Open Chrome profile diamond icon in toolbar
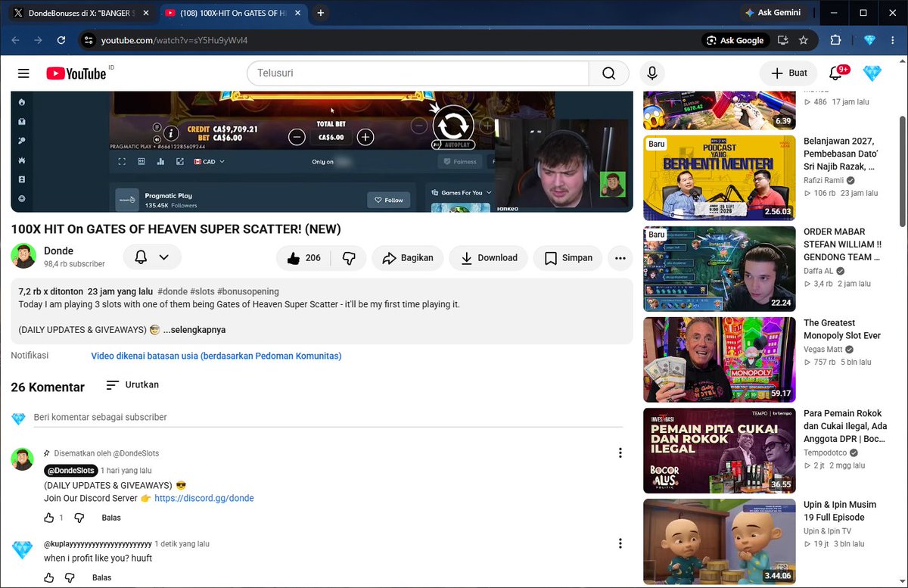This screenshot has width=908, height=588. click(869, 40)
